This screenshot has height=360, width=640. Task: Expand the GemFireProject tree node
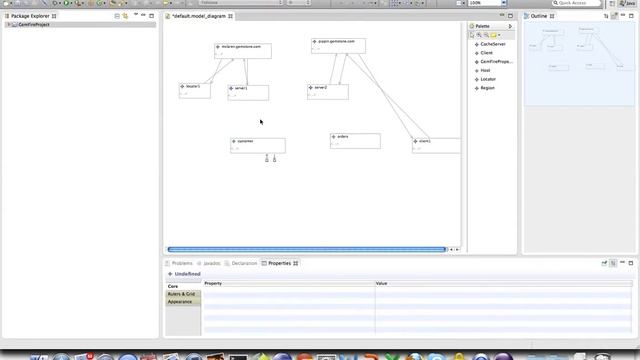[9, 25]
